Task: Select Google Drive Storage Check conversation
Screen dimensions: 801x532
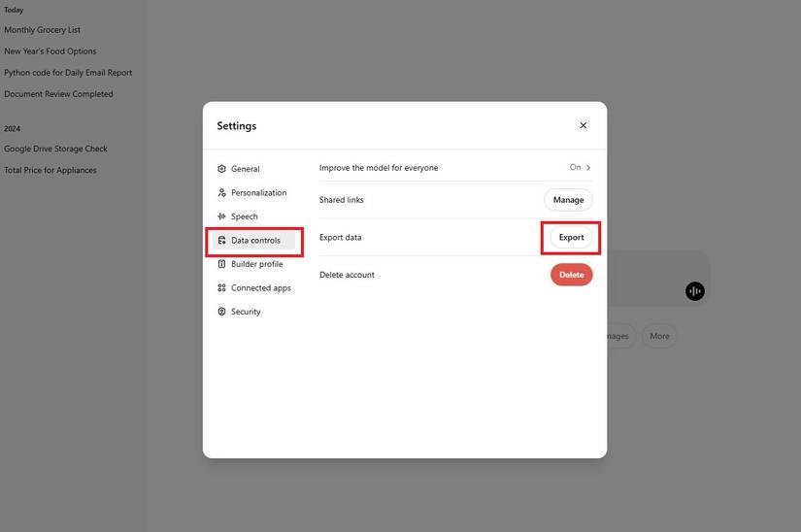Action: point(55,150)
